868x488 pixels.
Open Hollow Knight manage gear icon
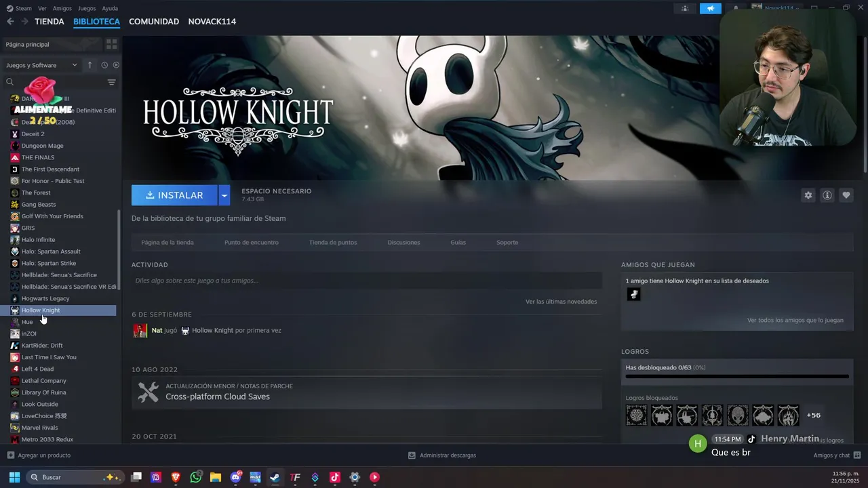[808, 195]
